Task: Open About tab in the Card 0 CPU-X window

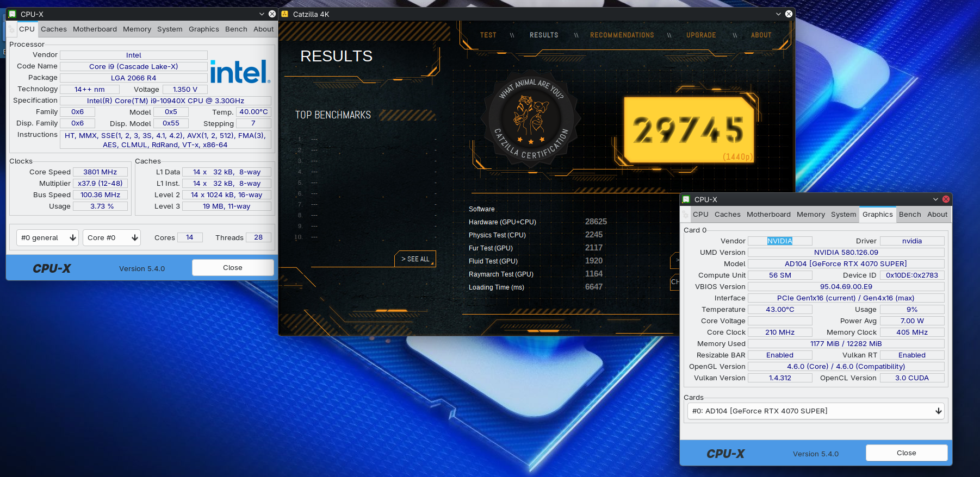Action: click(x=938, y=215)
